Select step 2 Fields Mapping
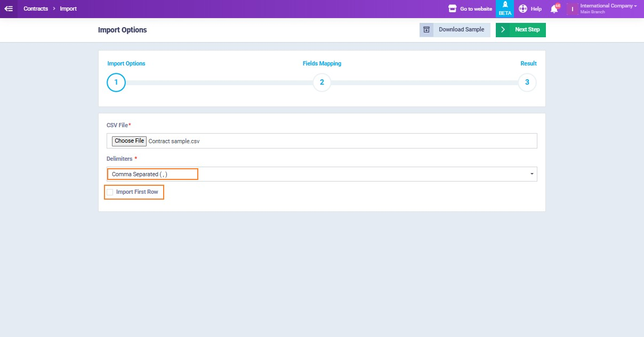This screenshot has width=644, height=337. pyautogui.click(x=322, y=83)
